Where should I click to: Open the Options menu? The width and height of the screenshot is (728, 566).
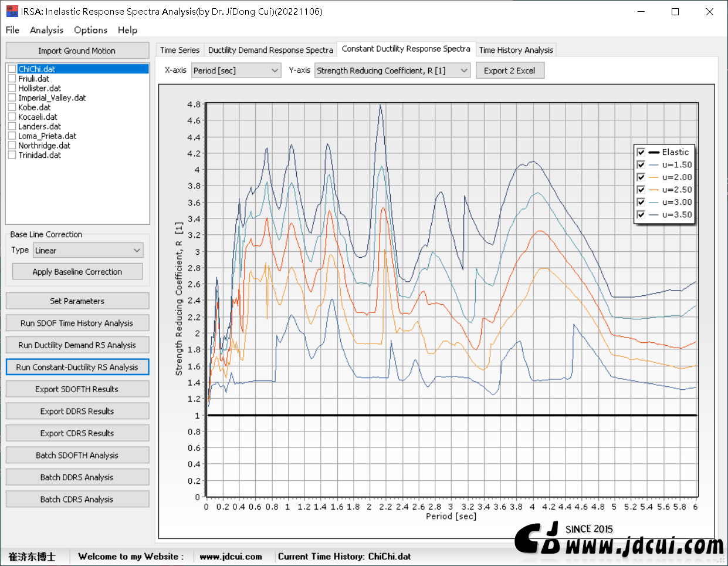pyautogui.click(x=90, y=30)
